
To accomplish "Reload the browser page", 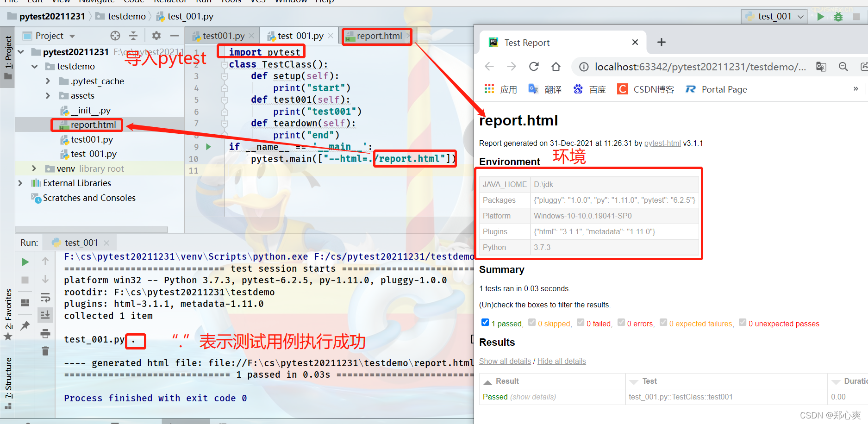I will (534, 67).
